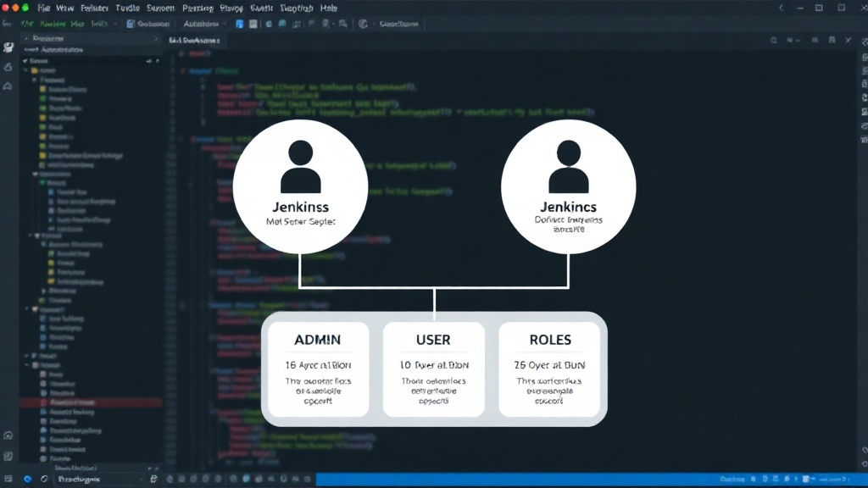Close the editor panel with the X icon
Viewport: 868px width, 488px height.
pyautogui.click(x=848, y=41)
